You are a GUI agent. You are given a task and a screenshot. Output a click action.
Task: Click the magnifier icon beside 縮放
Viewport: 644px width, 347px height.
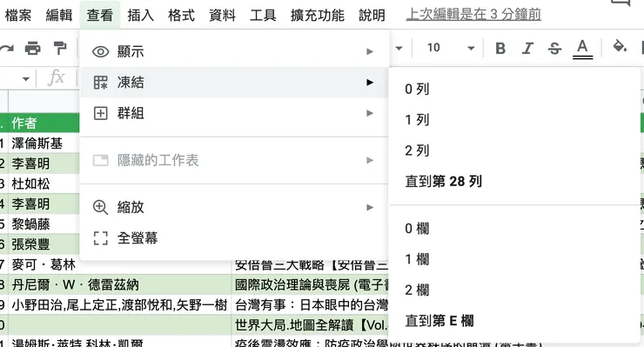(x=101, y=207)
